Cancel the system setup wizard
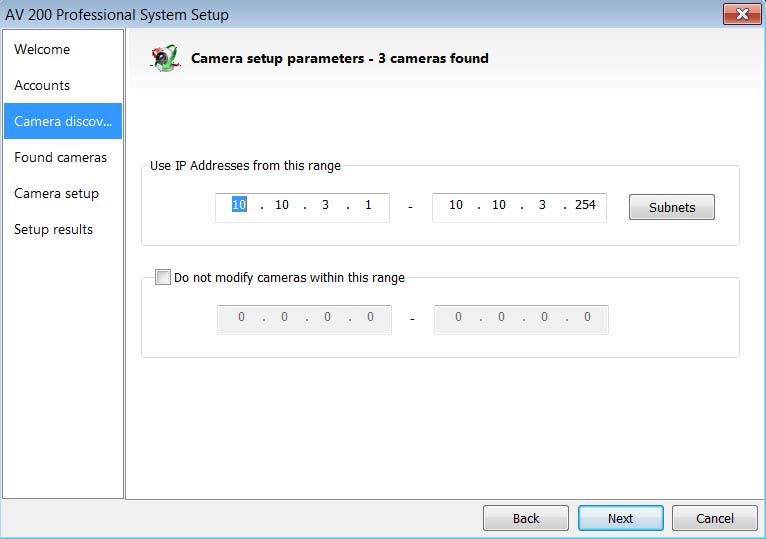 click(x=714, y=518)
